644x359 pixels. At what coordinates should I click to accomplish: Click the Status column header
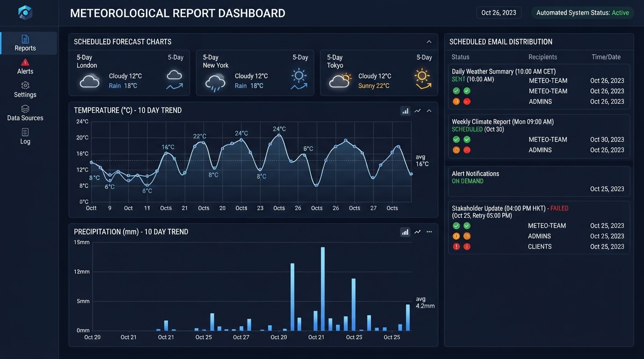click(461, 57)
